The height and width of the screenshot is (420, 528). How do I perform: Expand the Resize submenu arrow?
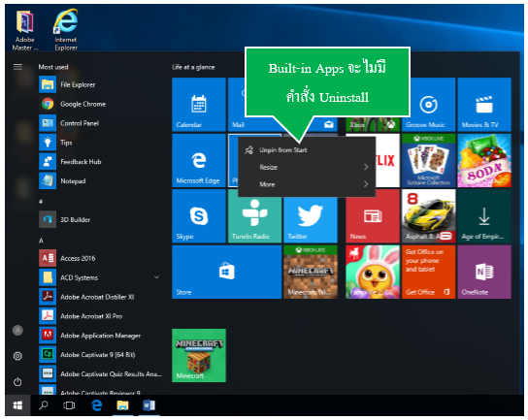(x=366, y=167)
